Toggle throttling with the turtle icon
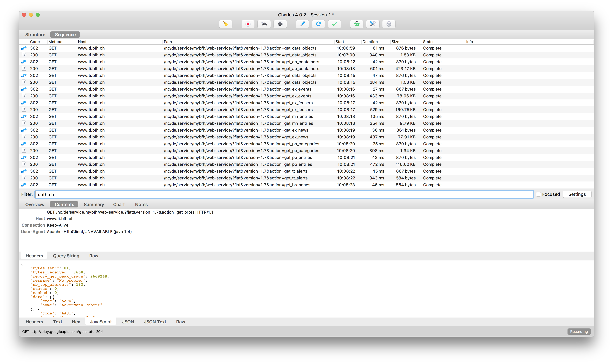Viewport: 613px width, 364px height. (x=264, y=24)
